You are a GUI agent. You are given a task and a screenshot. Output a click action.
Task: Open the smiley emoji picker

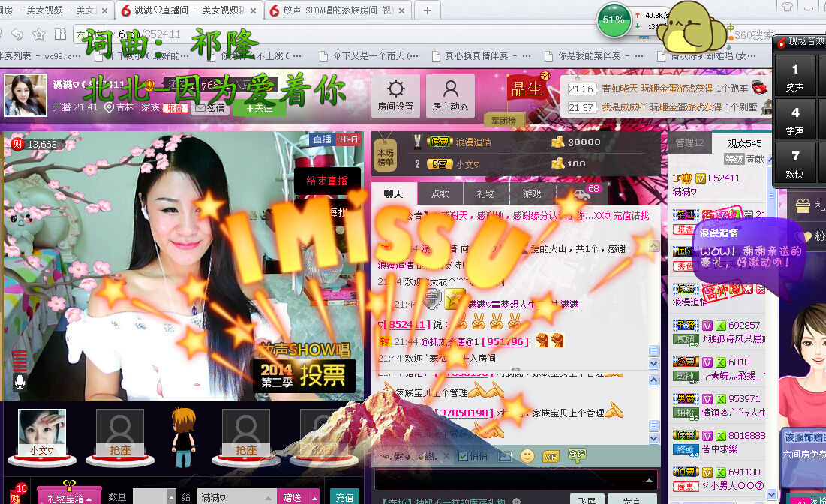(527, 456)
